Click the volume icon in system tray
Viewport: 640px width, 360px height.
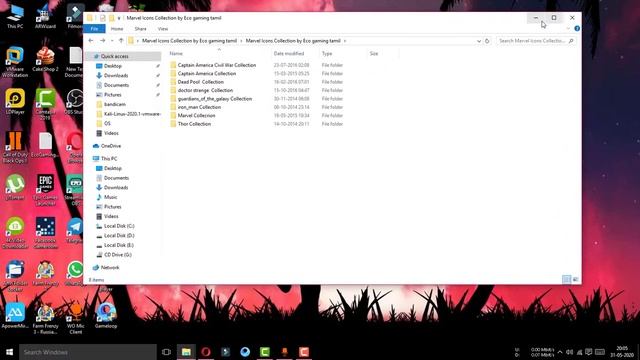[x=569, y=352]
